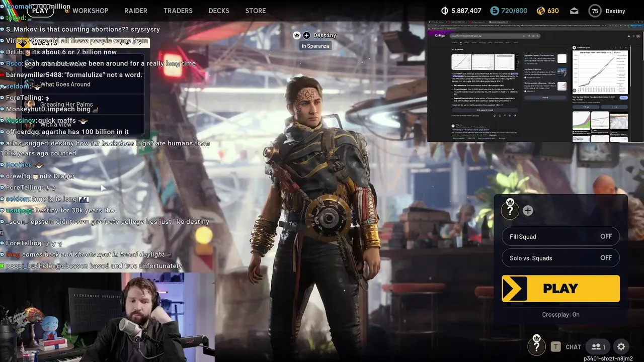644x362 pixels.
Task: Add a squad member with the plus button
Action: pyautogui.click(x=528, y=211)
